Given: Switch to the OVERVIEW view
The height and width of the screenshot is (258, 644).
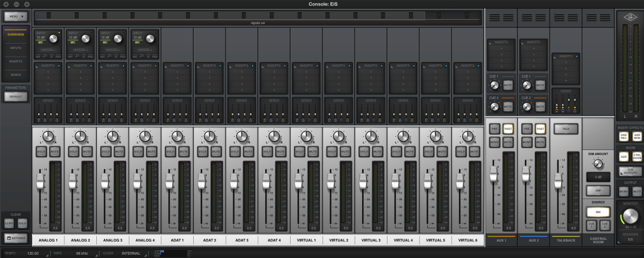Looking at the screenshot, I should pyautogui.click(x=15, y=35).
